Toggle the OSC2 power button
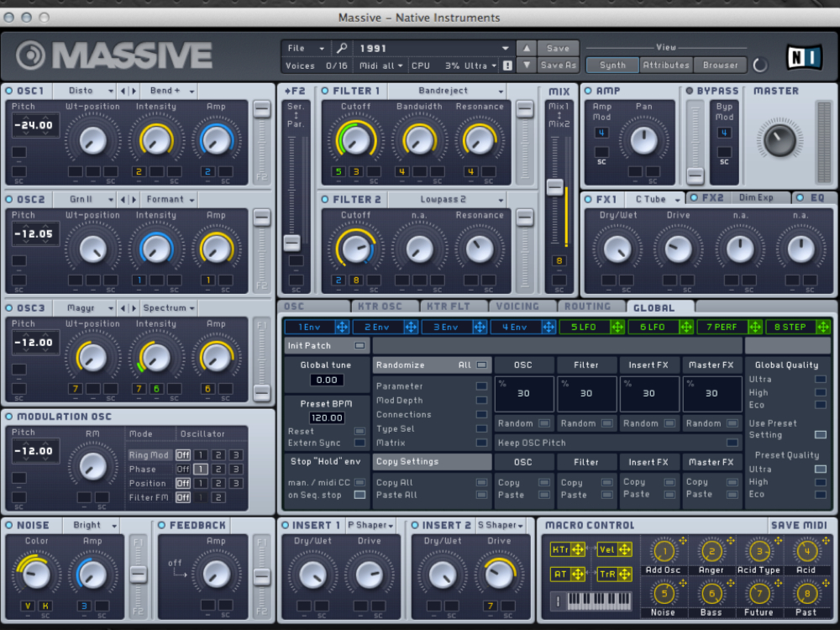Screen dimensions: 840x630 pyautogui.click(x=9, y=200)
